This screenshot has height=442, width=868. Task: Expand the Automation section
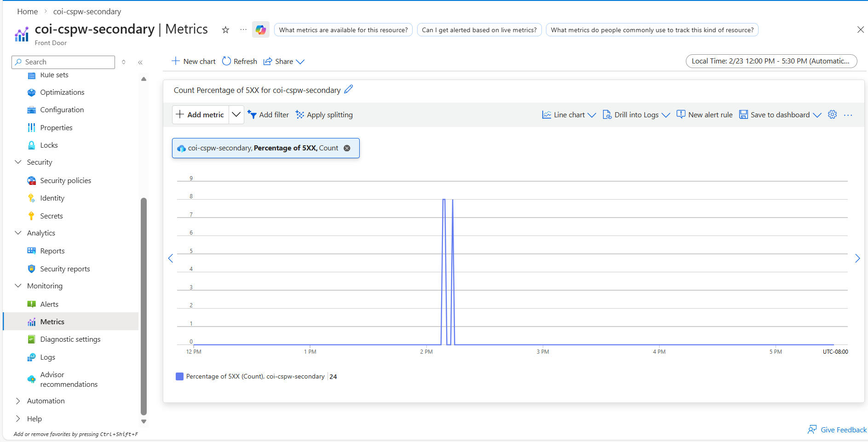coord(18,401)
